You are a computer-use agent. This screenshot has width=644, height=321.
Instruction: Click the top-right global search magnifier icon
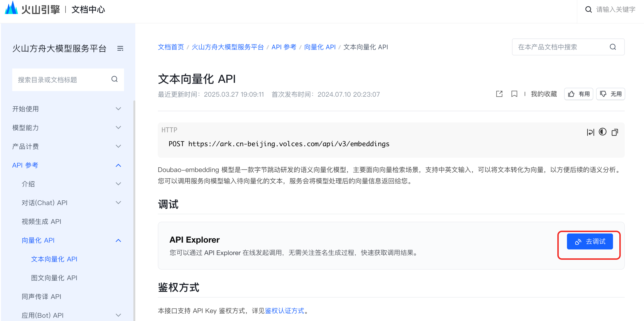point(589,9)
